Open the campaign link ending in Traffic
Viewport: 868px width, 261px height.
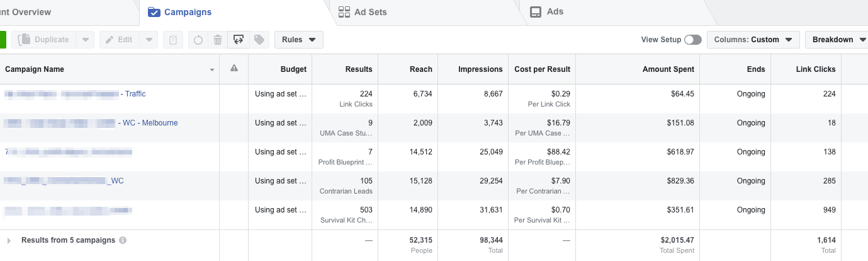point(135,94)
